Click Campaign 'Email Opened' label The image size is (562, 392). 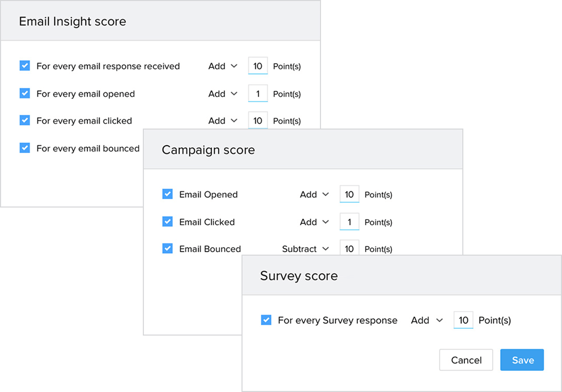click(209, 195)
